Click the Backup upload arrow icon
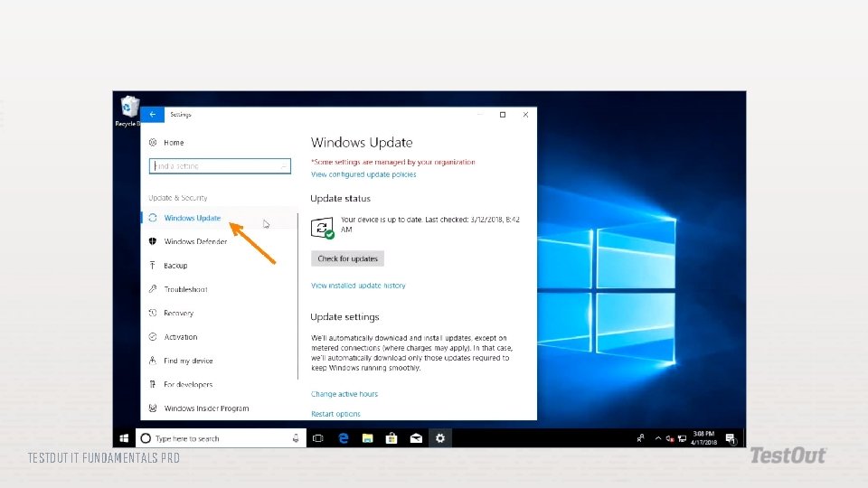 tap(153, 265)
